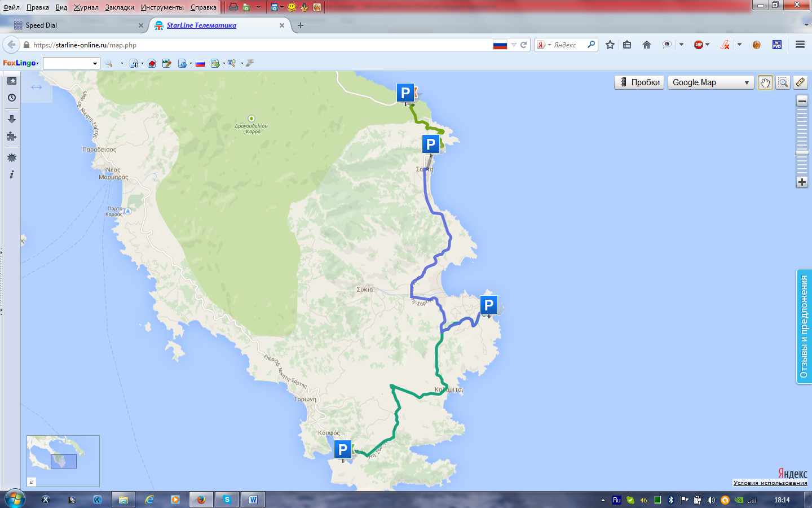Open the Закладки menu
This screenshot has width=812, height=508.
click(x=120, y=7)
